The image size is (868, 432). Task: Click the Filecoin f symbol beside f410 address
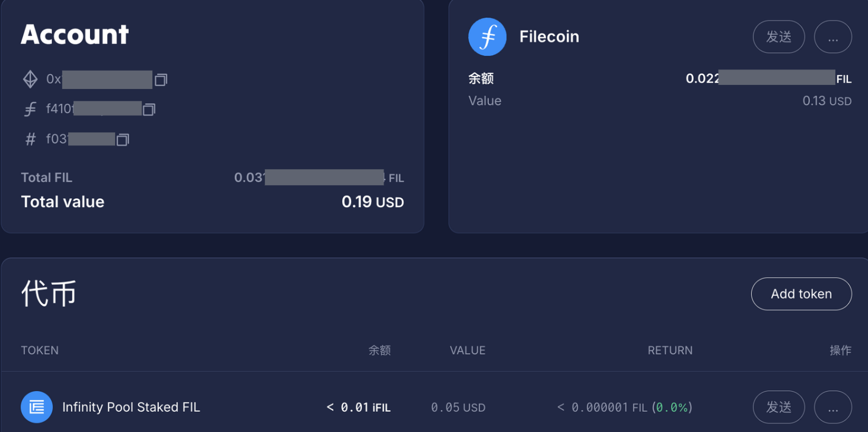[30, 109]
